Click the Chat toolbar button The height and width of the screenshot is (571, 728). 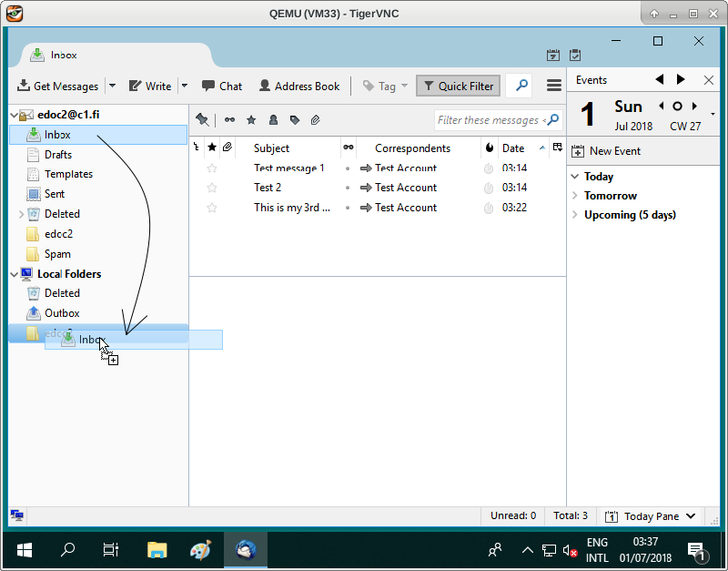tap(221, 86)
